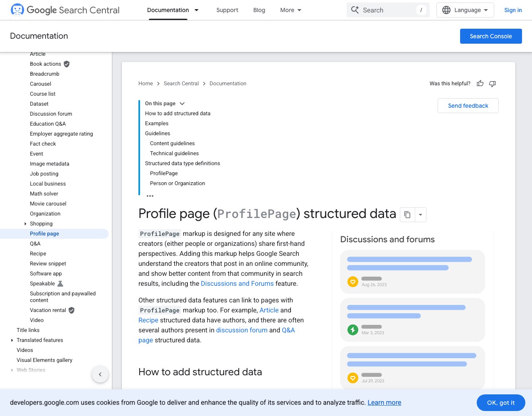The height and width of the screenshot is (416, 532).
Task: Jump to Structured data type definitions
Action: (182, 163)
